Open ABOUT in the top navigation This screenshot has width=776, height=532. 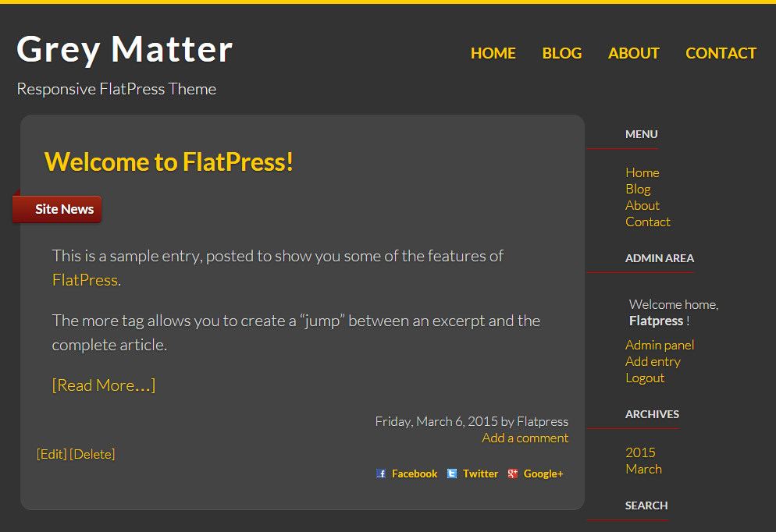[633, 53]
